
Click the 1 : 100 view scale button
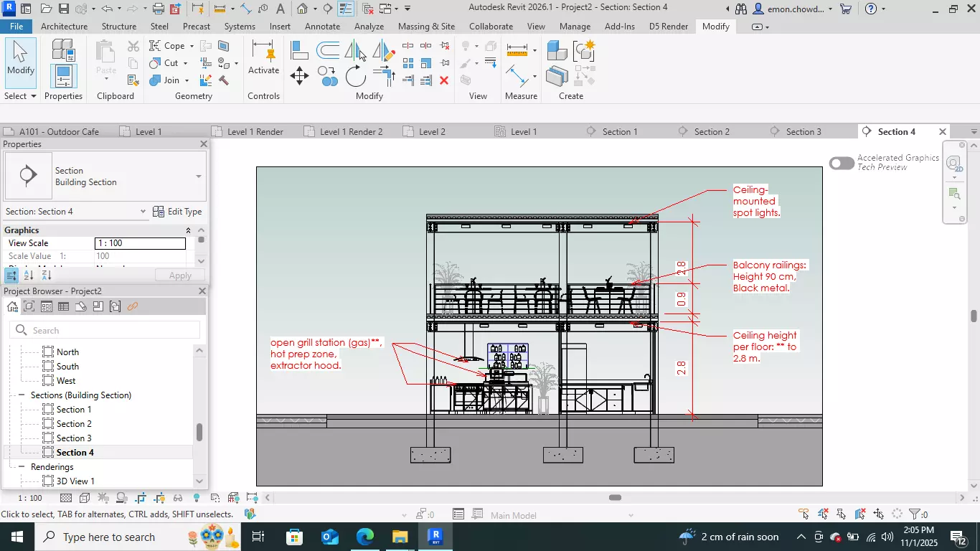(x=30, y=498)
